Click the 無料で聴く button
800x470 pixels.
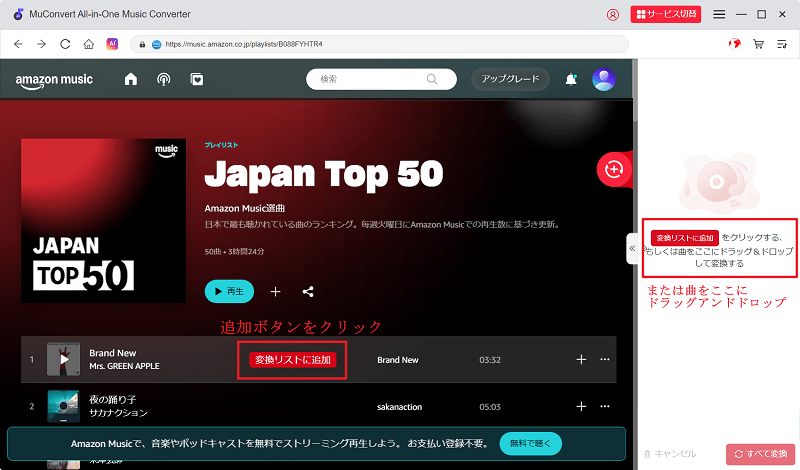[x=531, y=443]
